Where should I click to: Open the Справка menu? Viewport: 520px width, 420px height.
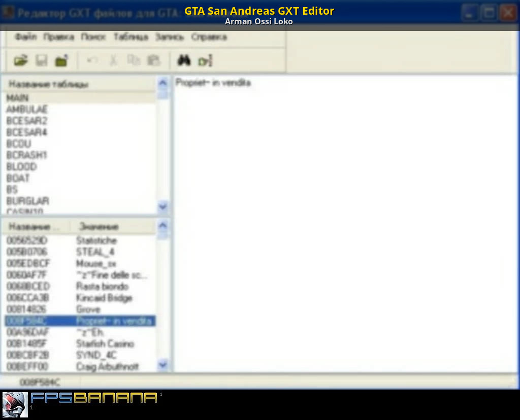pyautogui.click(x=209, y=37)
